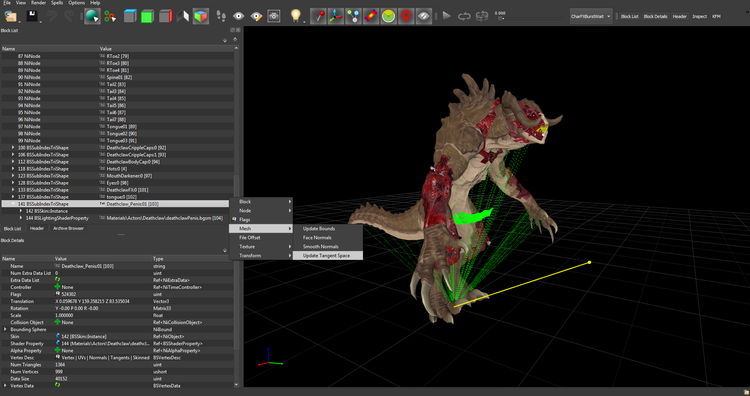Select the perspective colored cube view
The width and height of the screenshot is (750, 396).
(x=200, y=16)
